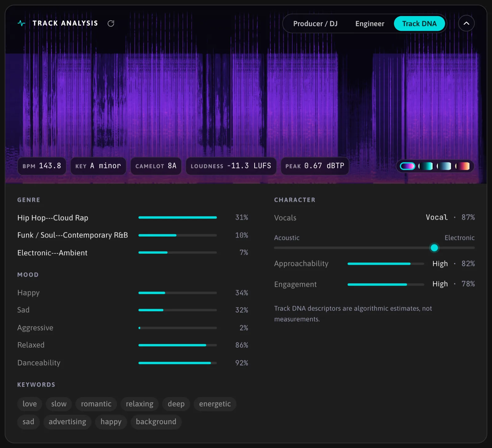
Task: Select the Track DNA tab
Action: click(x=419, y=24)
